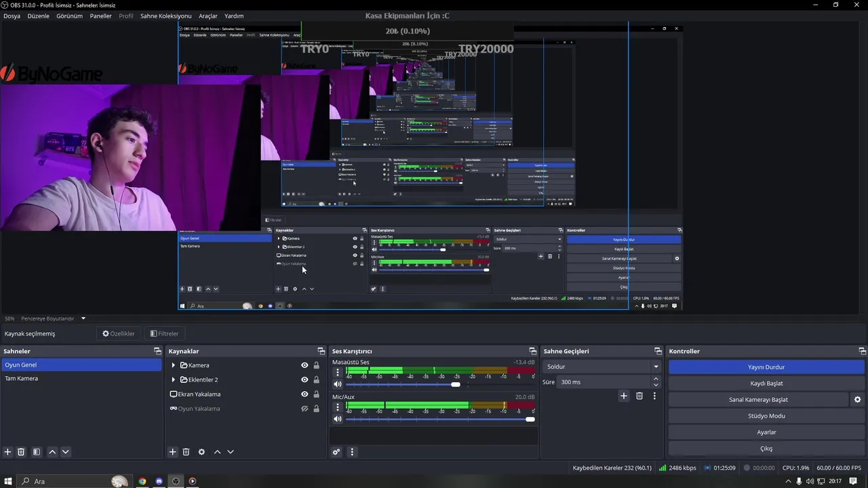
Task: Undock the Sahneler panel
Action: (157, 351)
